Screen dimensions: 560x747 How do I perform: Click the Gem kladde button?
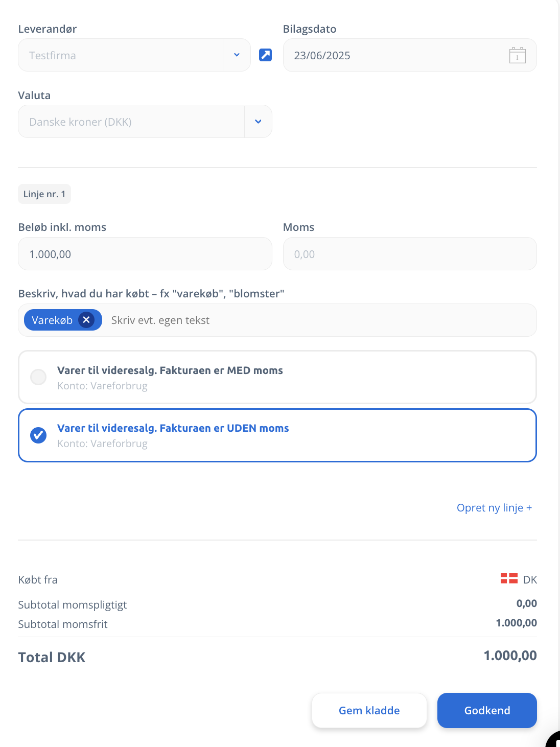(x=369, y=710)
